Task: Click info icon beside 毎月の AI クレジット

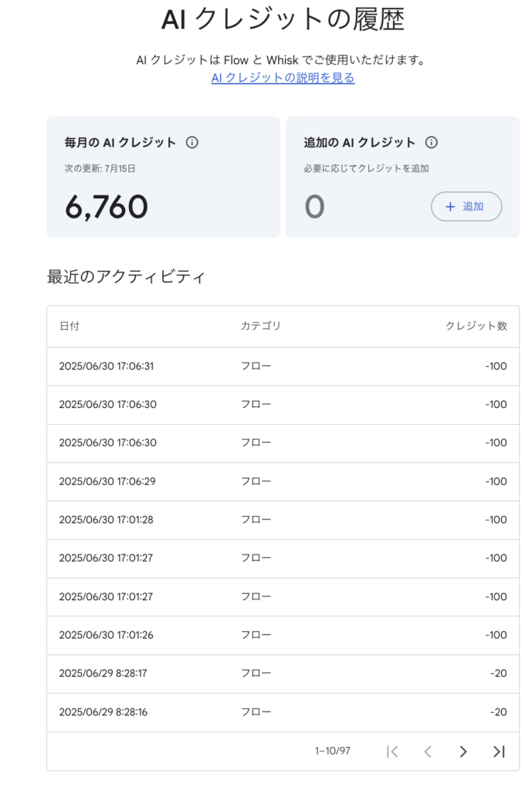Action: pyautogui.click(x=191, y=142)
